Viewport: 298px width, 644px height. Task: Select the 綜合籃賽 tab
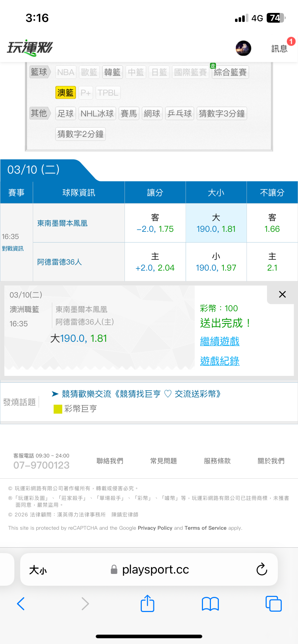(230, 72)
